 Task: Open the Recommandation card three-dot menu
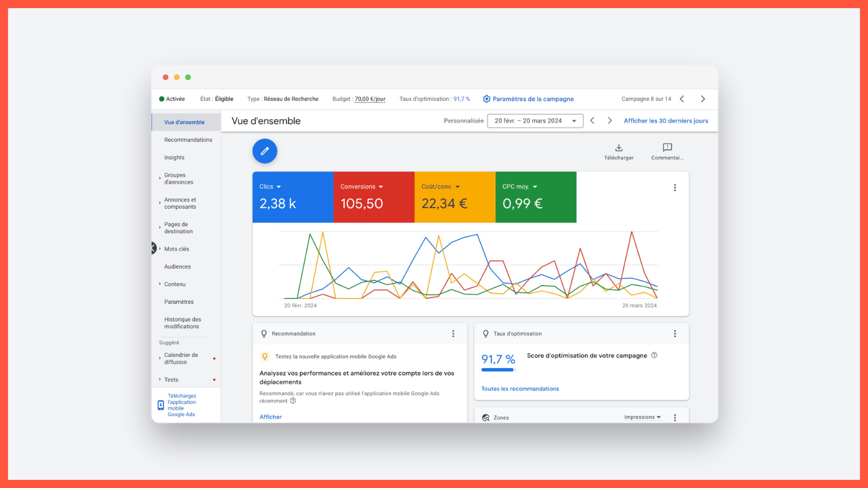[x=453, y=333]
